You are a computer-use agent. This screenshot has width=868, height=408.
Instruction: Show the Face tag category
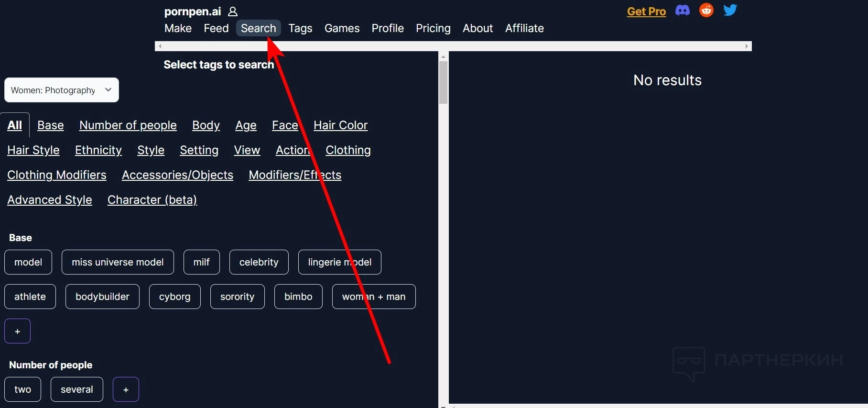pos(285,125)
